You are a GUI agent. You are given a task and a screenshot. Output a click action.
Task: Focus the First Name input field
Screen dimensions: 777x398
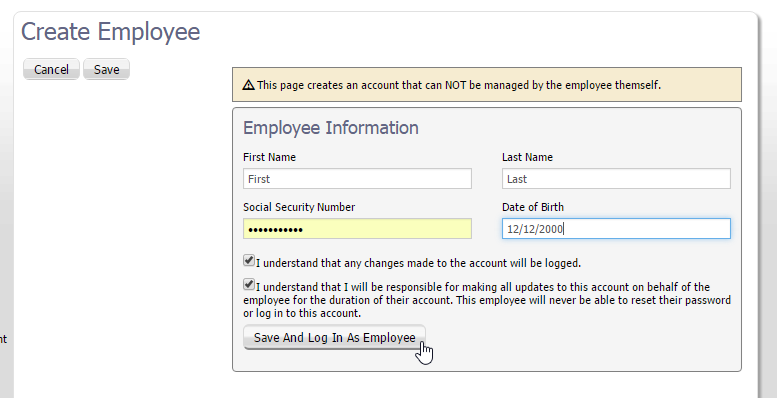tap(357, 179)
